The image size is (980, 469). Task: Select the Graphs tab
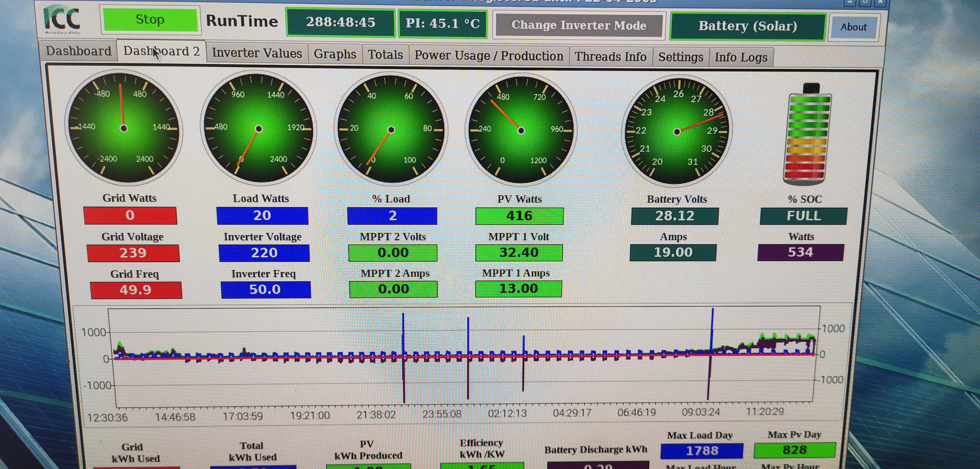click(x=335, y=54)
